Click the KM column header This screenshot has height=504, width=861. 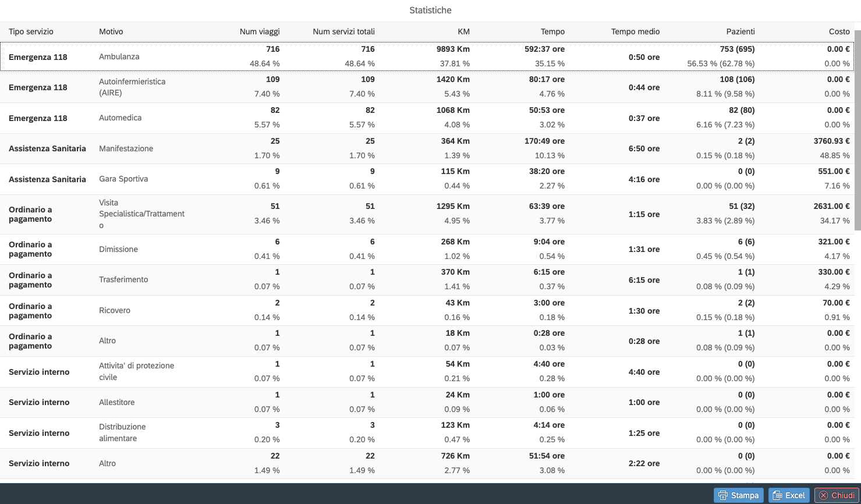[x=463, y=31]
